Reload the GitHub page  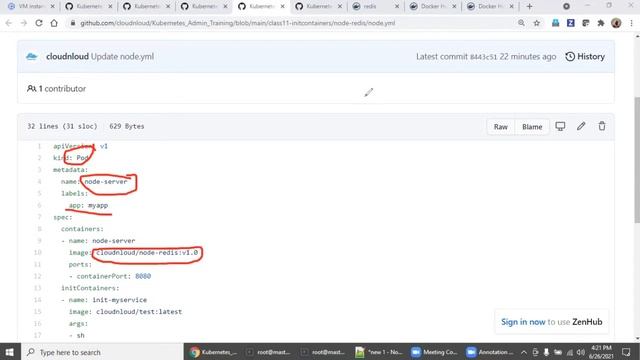click(x=39, y=23)
